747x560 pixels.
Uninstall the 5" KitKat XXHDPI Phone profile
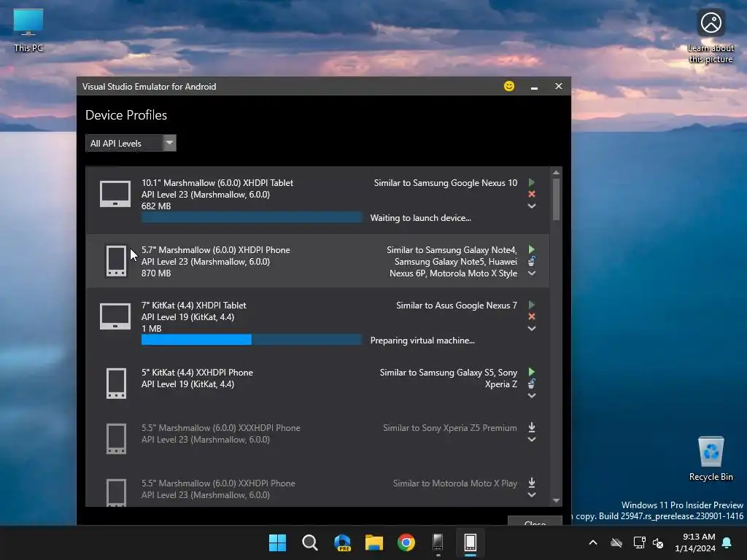coord(532,384)
